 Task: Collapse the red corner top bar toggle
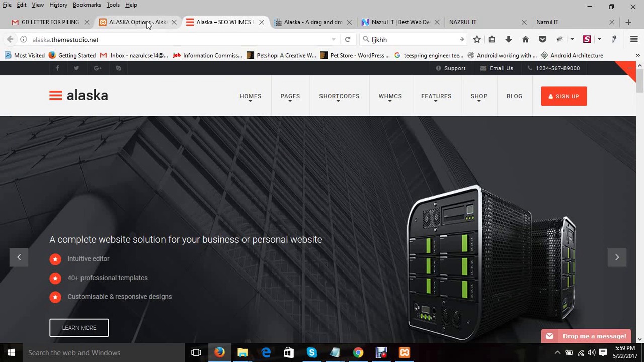(x=629, y=68)
